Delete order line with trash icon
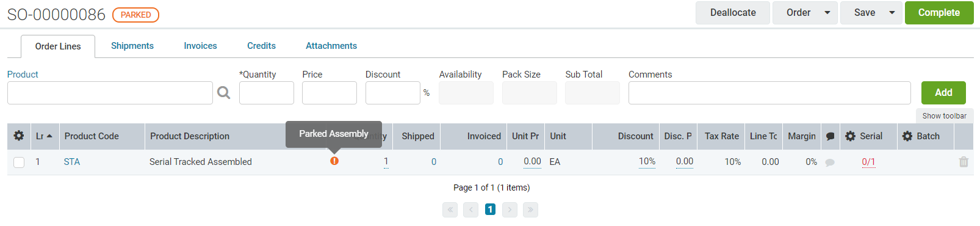 [964, 162]
